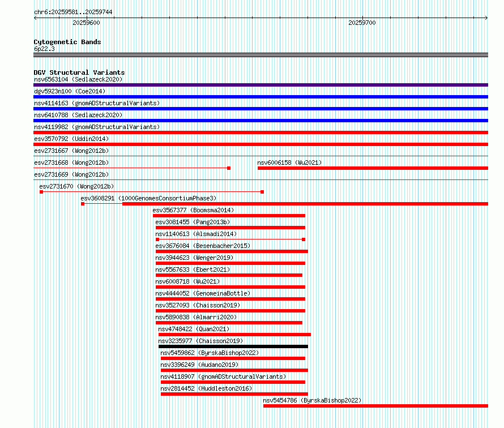Click the nsv6563104 (Sedlazeck2020) label
This screenshot has width=504, height=428.
point(78,79)
